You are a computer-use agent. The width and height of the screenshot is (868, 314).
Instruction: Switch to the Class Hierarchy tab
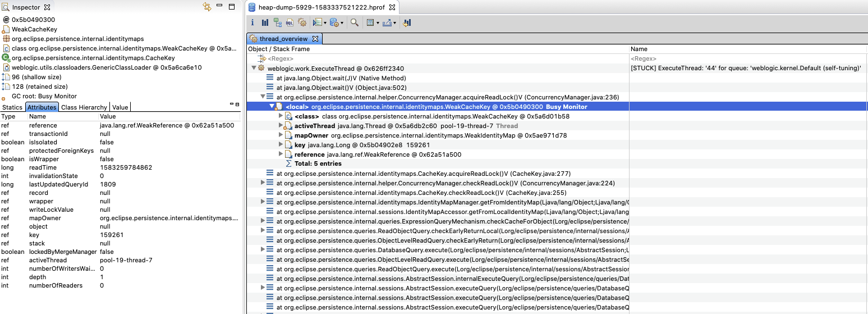tap(84, 107)
